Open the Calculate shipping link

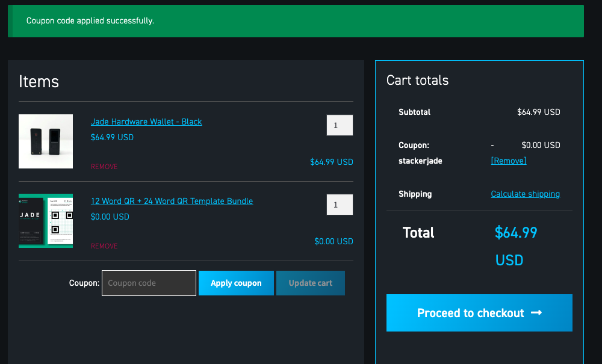tap(525, 194)
